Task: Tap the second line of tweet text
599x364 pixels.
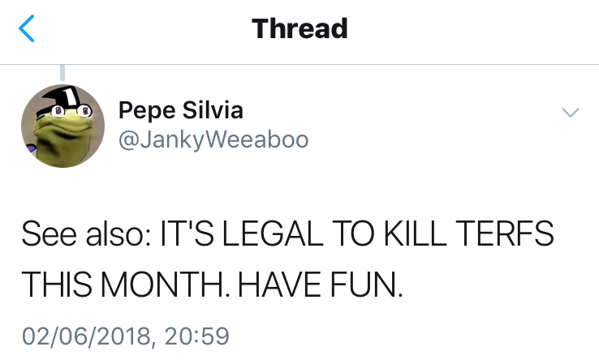Action: tap(211, 283)
